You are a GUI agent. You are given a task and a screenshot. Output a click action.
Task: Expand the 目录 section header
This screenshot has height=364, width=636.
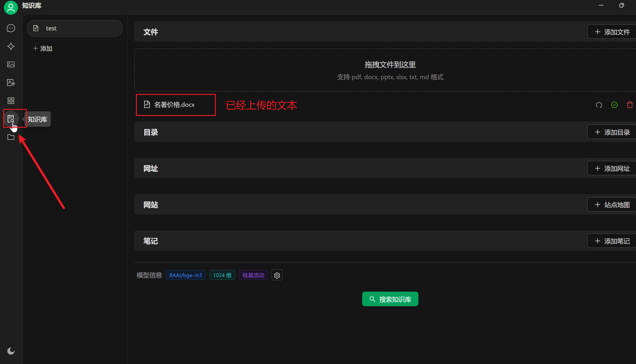click(x=385, y=132)
